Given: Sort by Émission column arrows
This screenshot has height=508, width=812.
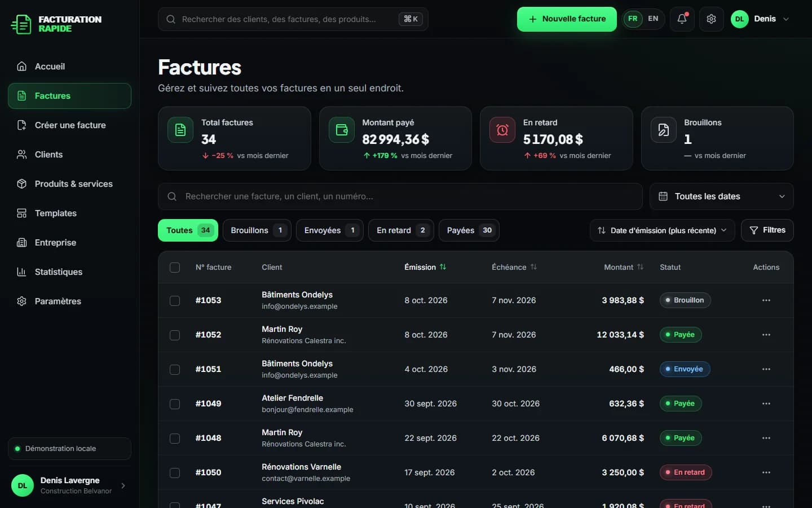Looking at the screenshot, I should pos(443,267).
